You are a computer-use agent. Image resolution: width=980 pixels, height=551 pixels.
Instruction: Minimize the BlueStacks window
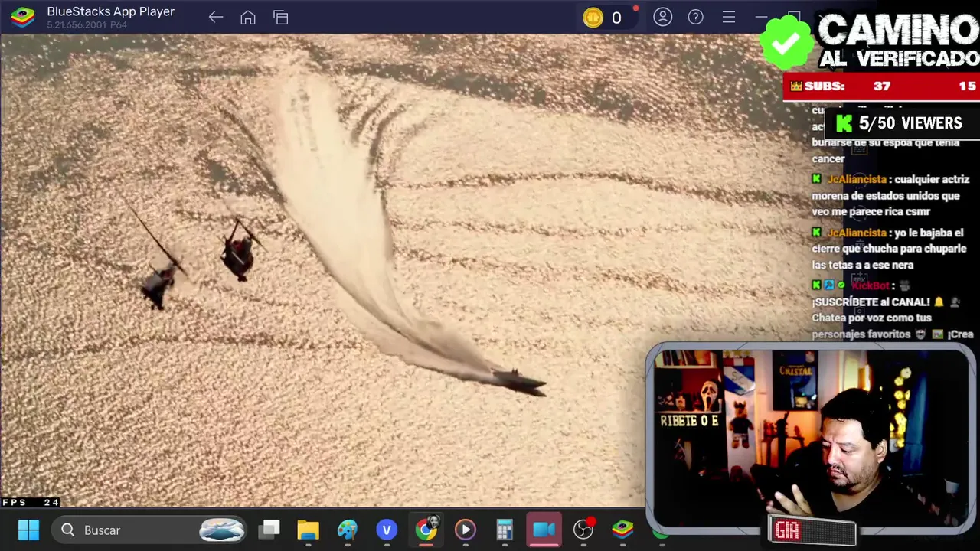click(x=761, y=17)
